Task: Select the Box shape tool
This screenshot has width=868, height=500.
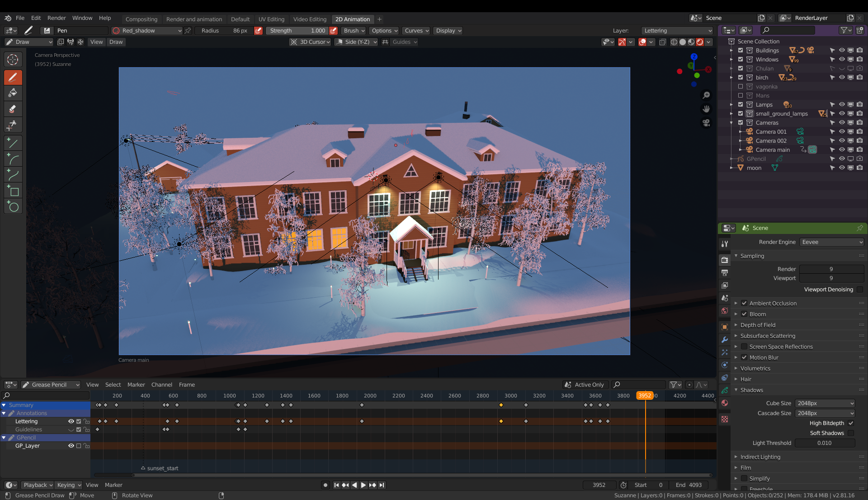Action: tap(13, 191)
